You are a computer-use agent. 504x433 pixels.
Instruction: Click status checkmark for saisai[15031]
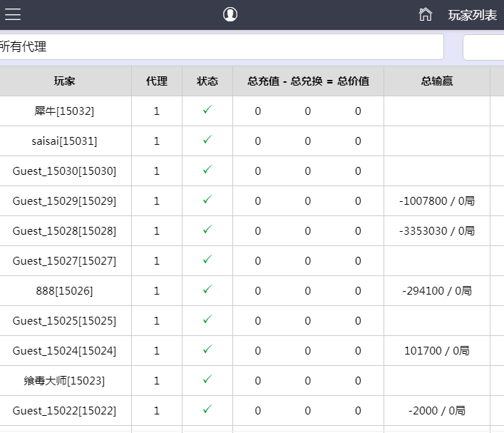[x=207, y=141]
